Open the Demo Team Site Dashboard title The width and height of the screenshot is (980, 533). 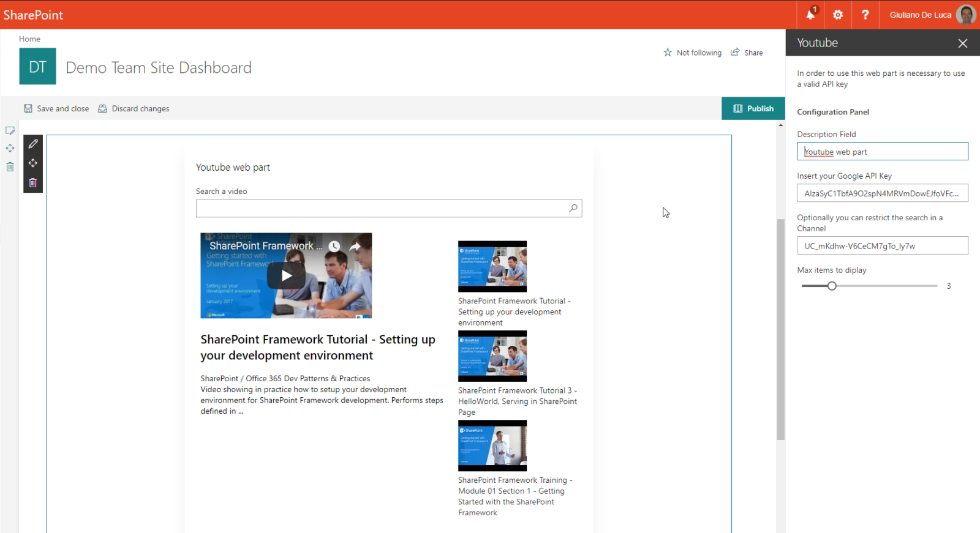pos(159,67)
